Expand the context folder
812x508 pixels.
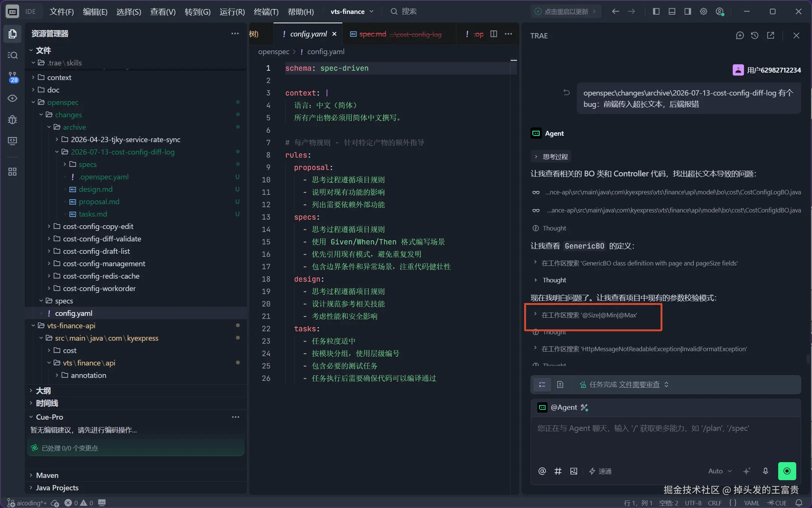click(59, 77)
